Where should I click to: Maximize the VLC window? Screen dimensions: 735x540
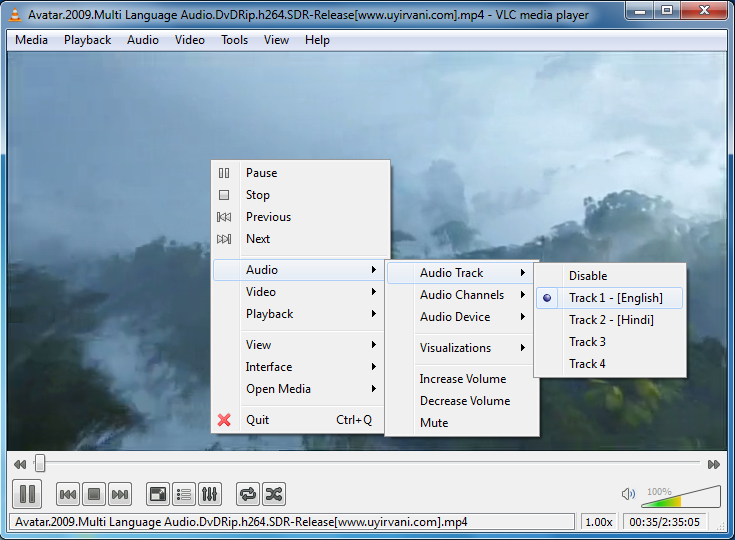point(667,10)
